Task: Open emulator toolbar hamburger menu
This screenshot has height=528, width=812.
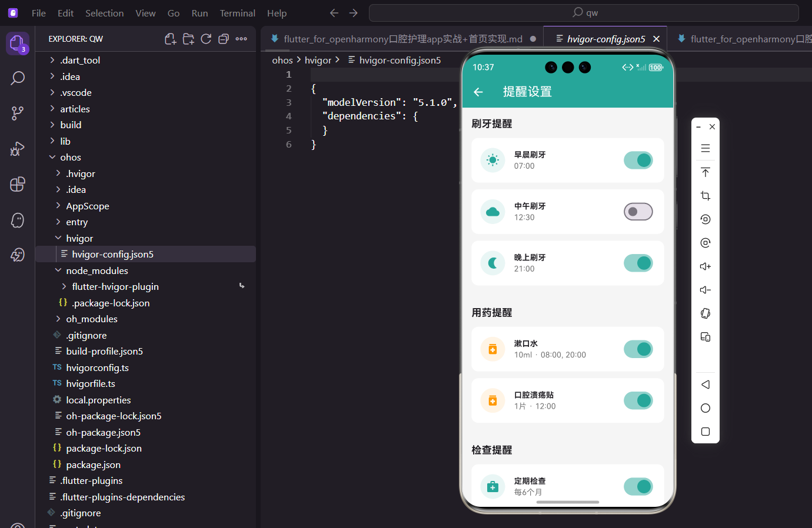Action: (705, 148)
